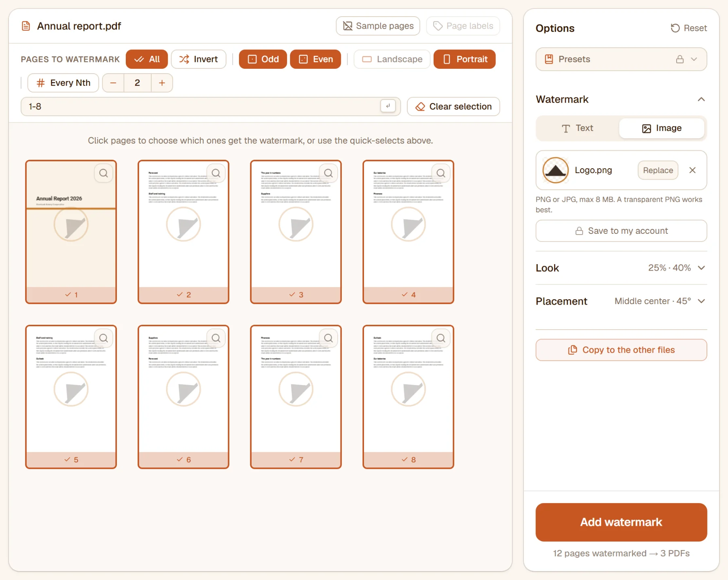Viewport: 728px width, 580px height.
Task: Open the magnifier preview on page 2
Action: pos(216,173)
